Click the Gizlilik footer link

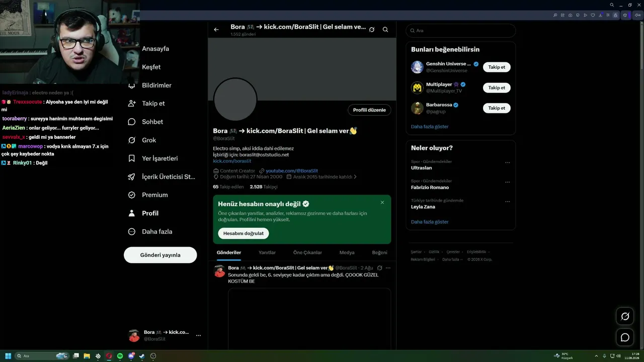[434, 252]
